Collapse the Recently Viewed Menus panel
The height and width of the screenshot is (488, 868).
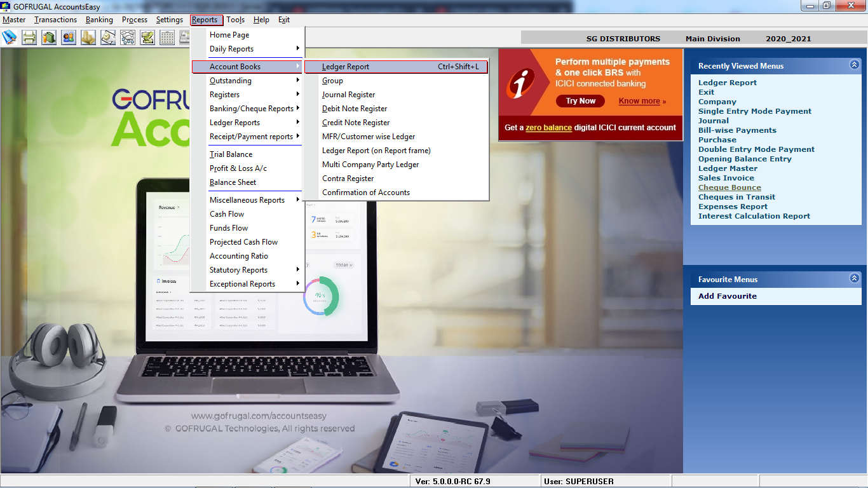(854, 65)
